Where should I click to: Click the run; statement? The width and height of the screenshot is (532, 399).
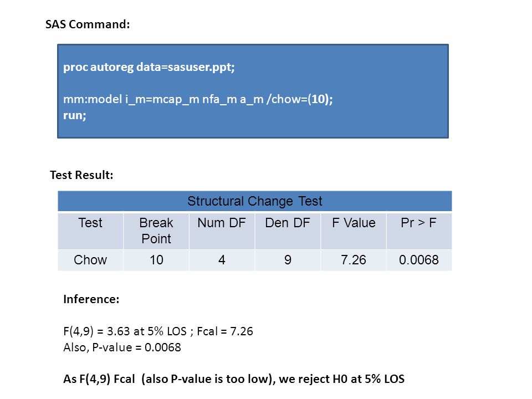point(75,116)
